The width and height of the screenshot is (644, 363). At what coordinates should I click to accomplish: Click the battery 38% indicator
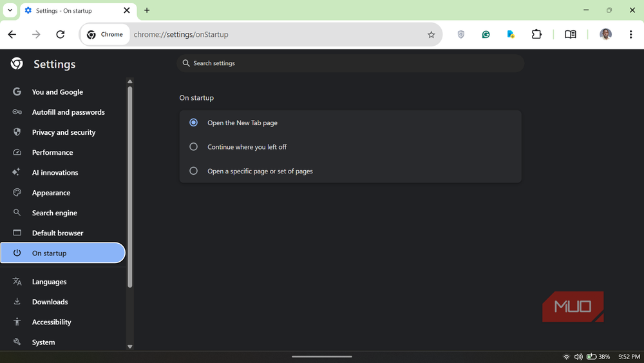[x=598, y=357]
